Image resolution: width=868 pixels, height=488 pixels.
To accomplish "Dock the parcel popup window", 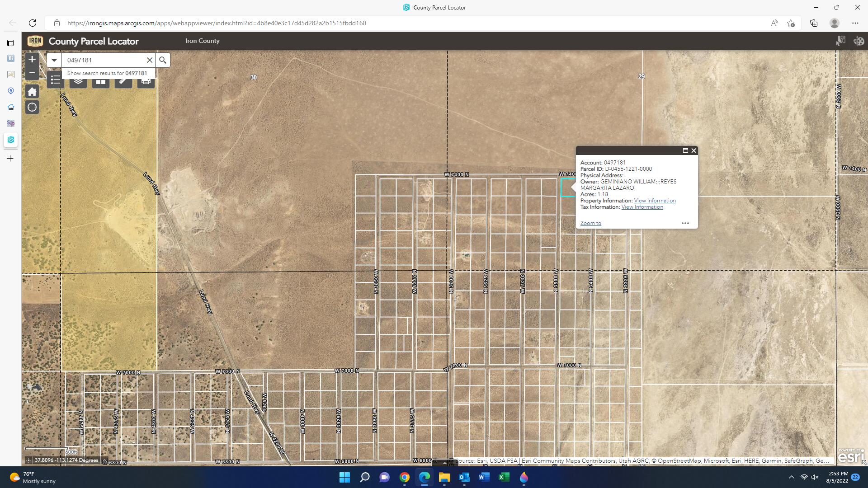I will (x=684, y=150).
